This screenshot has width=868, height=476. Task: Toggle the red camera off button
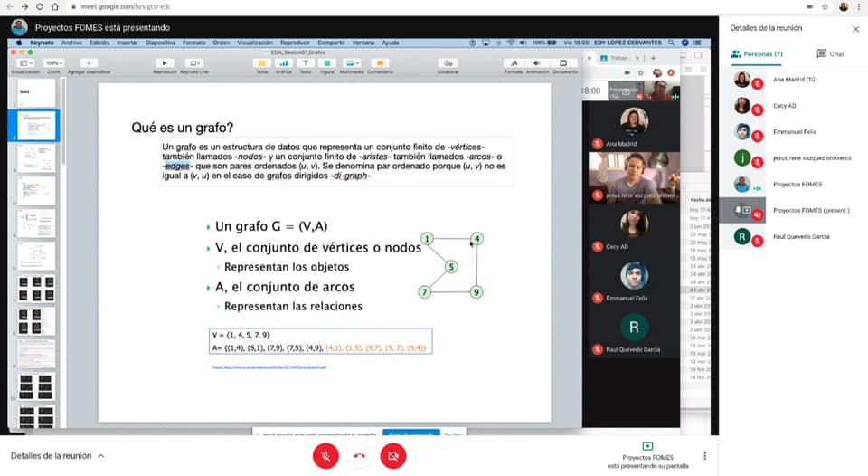pyautogui.click(x=393, y=456)
